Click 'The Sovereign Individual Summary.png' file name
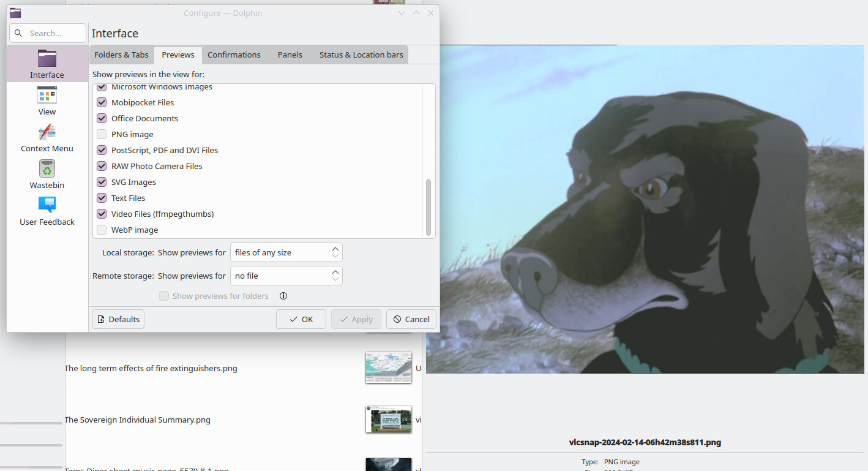The image size is (868, 471). tap(138, 420)
